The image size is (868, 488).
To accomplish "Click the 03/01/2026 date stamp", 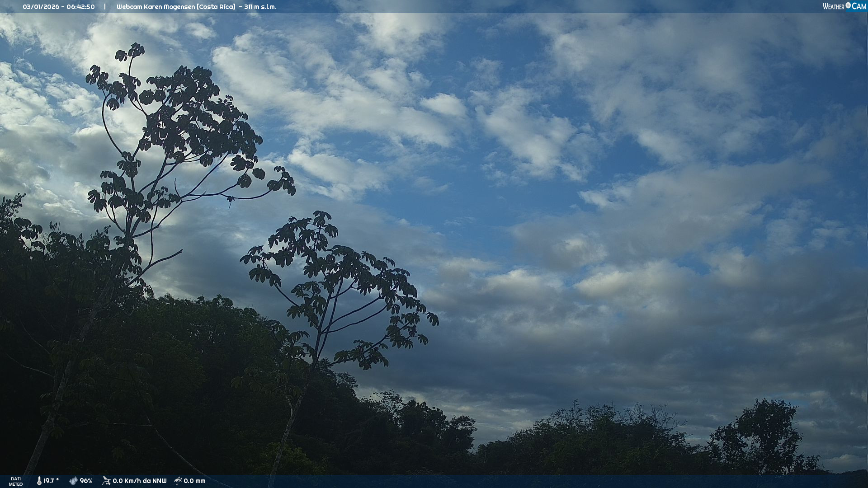I will click(x=41, y=7).
